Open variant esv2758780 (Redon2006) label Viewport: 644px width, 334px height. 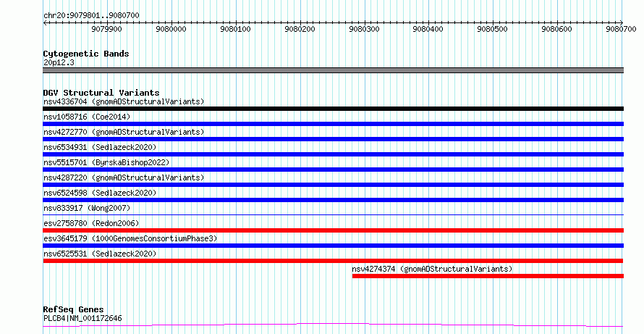point(91,223)
